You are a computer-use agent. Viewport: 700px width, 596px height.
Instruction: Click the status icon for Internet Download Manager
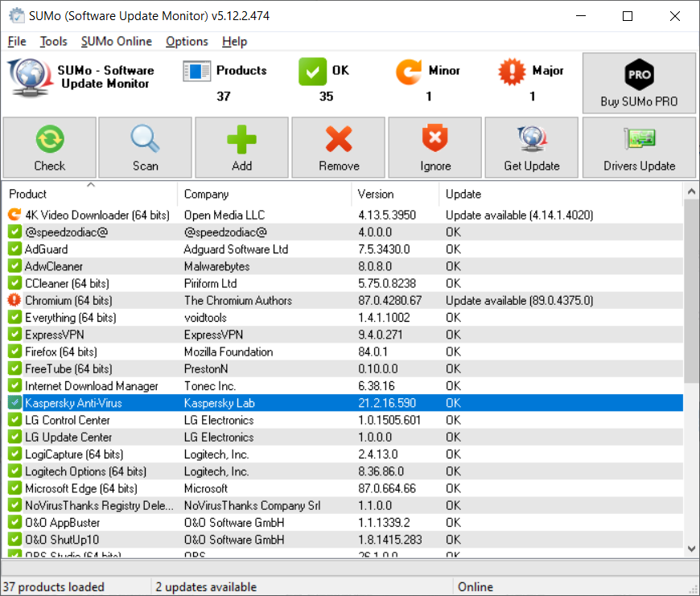pyautogui.click(x=14, y=386)
